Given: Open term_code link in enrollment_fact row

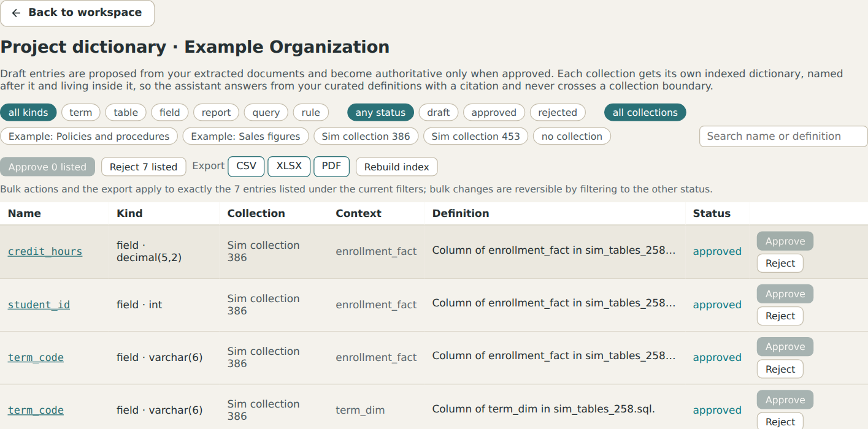Looking at the screenshot, I should 36,357.
